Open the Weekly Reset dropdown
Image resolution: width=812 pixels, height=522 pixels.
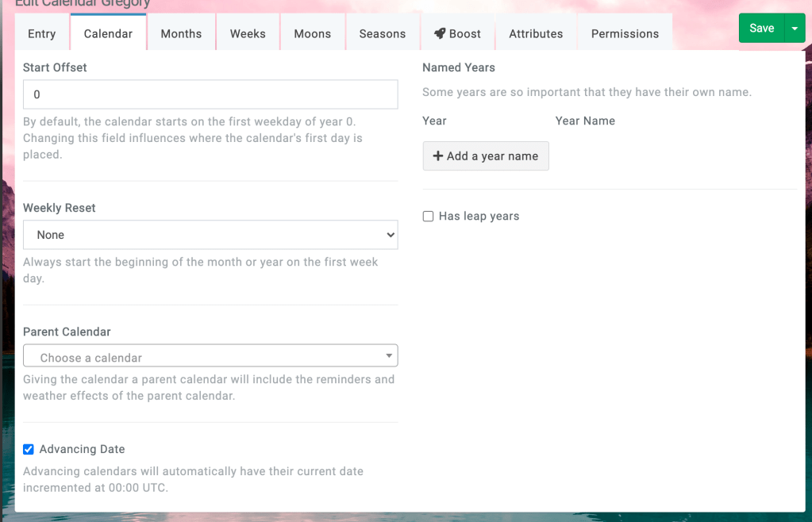[210, 235]
